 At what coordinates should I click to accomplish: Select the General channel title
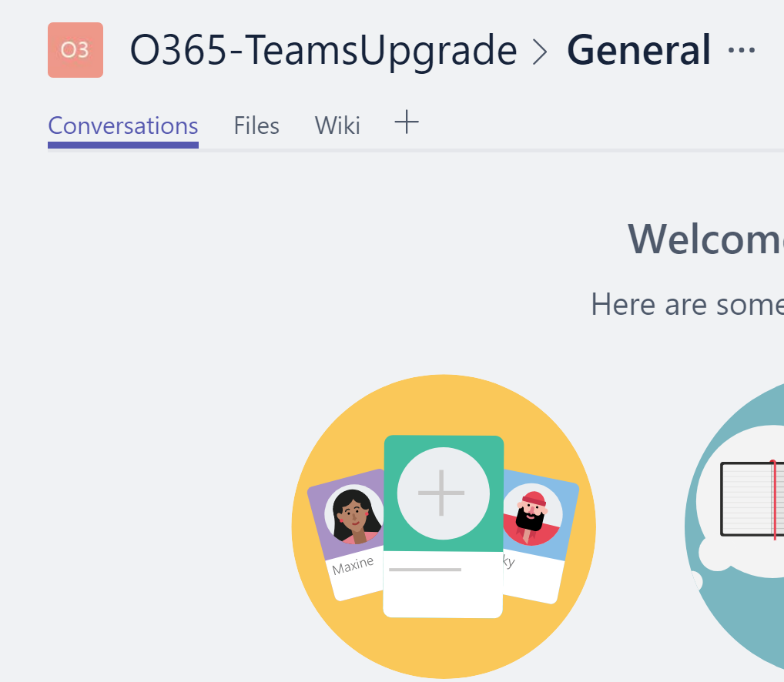638,50
